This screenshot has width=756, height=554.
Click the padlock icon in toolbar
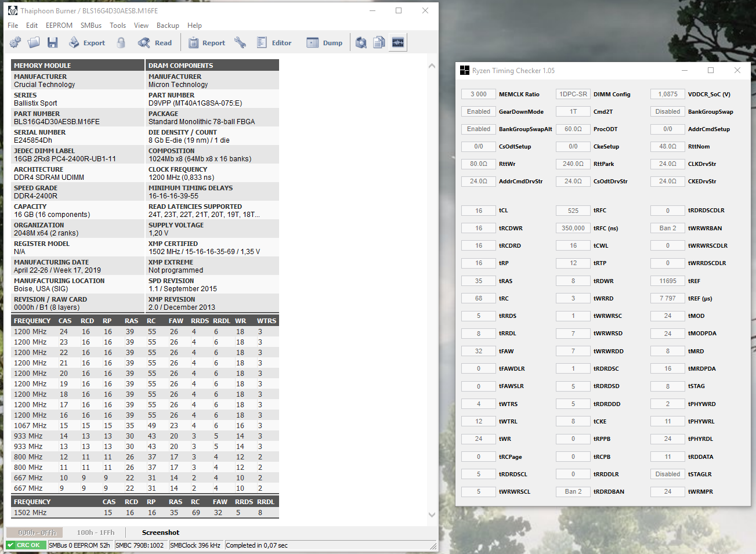[x=121, y=42]
